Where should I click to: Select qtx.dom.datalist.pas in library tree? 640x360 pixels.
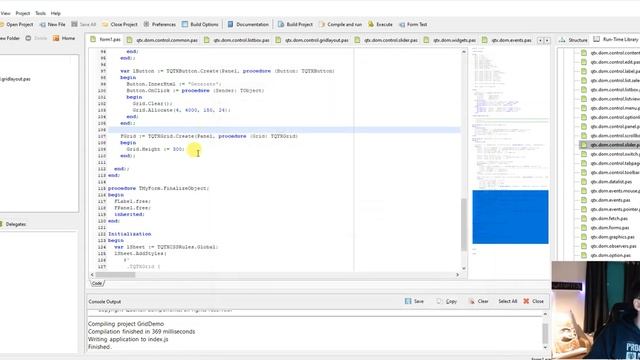[x=606, y=182]
